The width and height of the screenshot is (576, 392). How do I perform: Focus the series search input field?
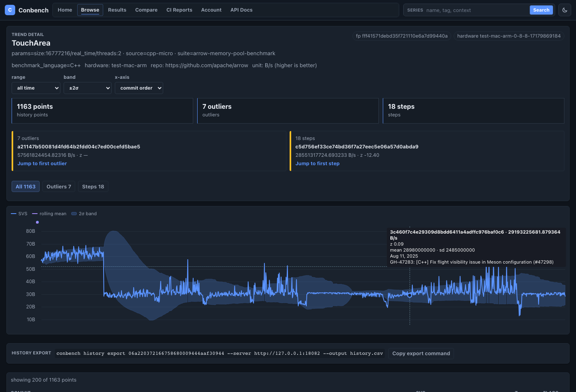click(x=476, y=10)
